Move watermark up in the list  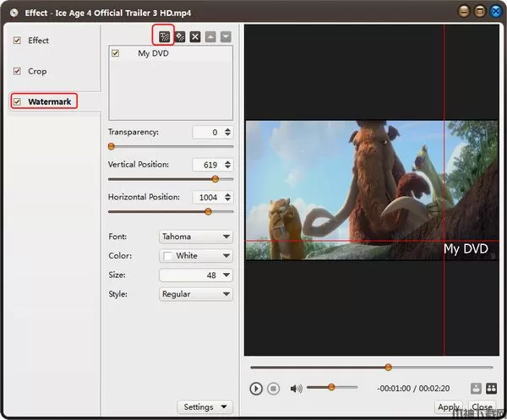tap(210, 36)
